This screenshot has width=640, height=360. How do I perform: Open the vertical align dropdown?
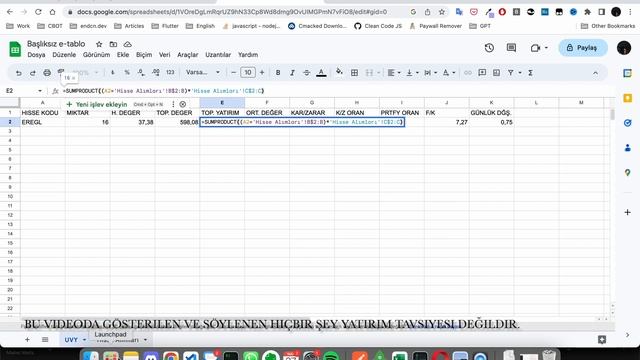[412, 73]
